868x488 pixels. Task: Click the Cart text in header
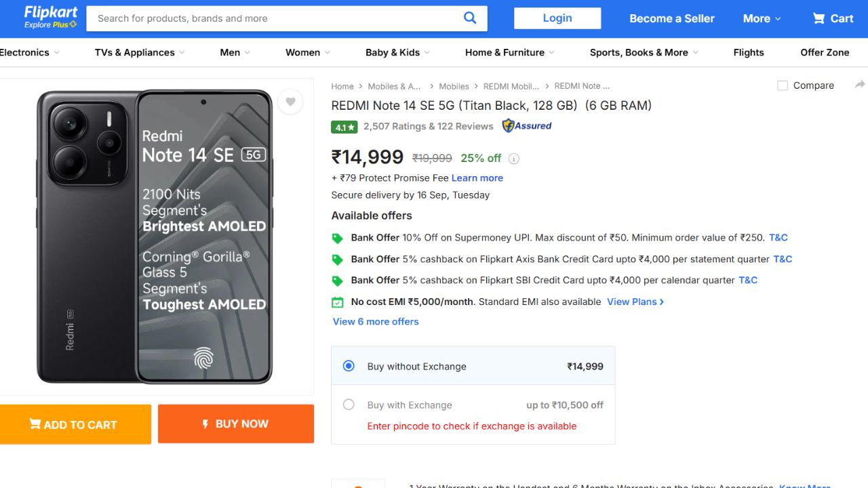click(x=842, y=18)
